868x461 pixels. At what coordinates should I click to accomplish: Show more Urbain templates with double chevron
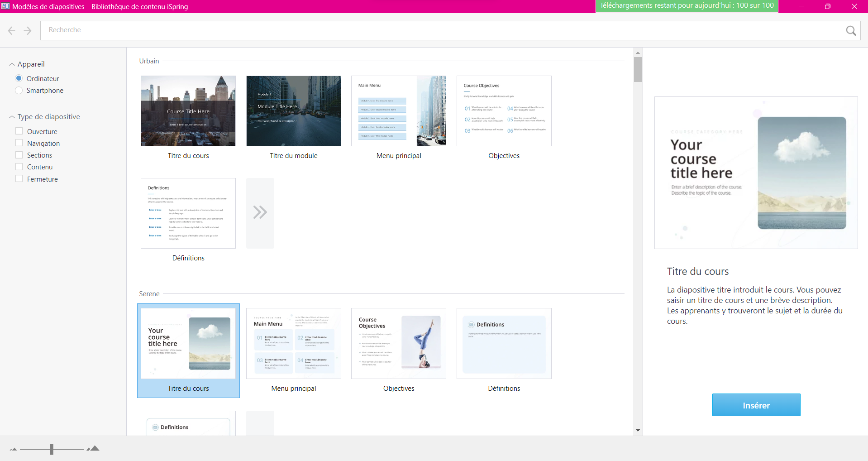260,213
